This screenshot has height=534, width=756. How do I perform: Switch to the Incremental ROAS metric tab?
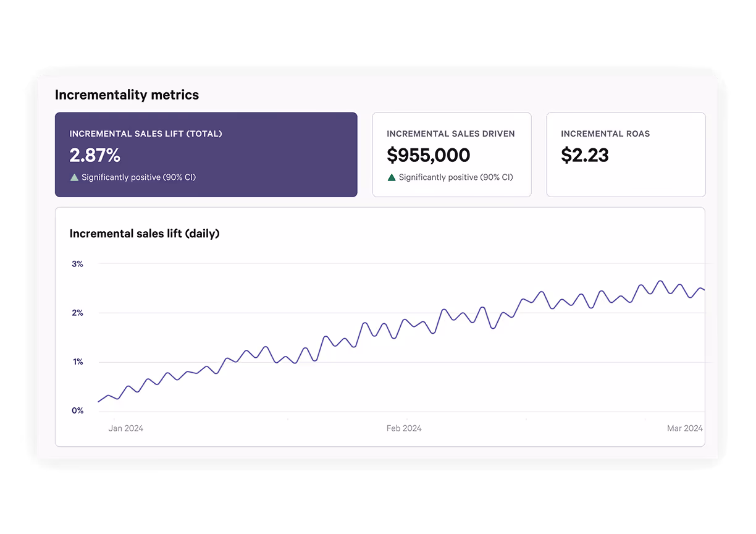tap(626, 155)
